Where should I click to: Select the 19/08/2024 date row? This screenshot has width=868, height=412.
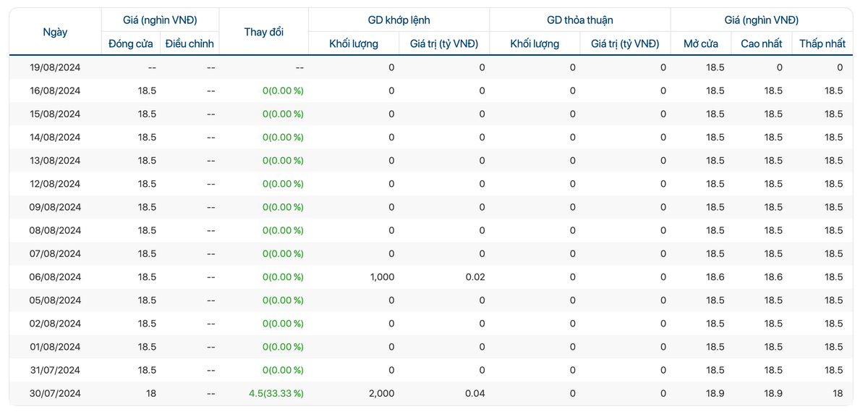click(x=55, y=67)
